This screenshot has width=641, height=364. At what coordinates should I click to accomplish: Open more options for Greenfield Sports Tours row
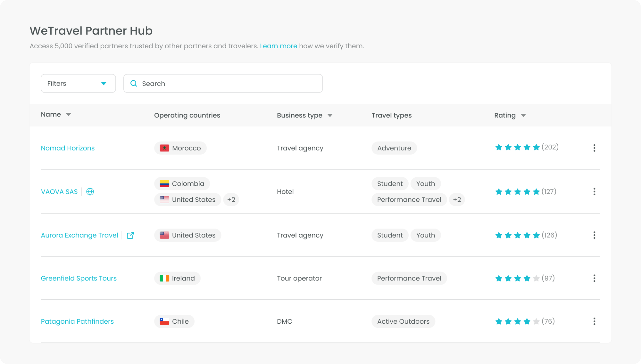[594, 278]
